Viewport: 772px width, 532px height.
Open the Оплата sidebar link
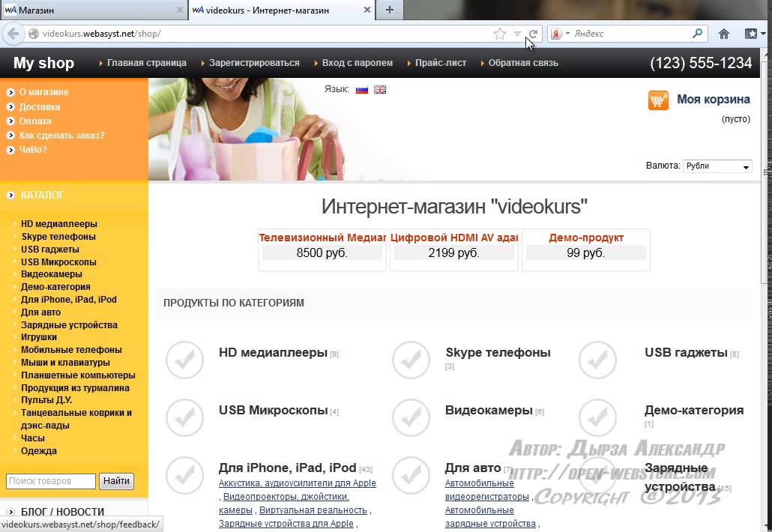35,121
